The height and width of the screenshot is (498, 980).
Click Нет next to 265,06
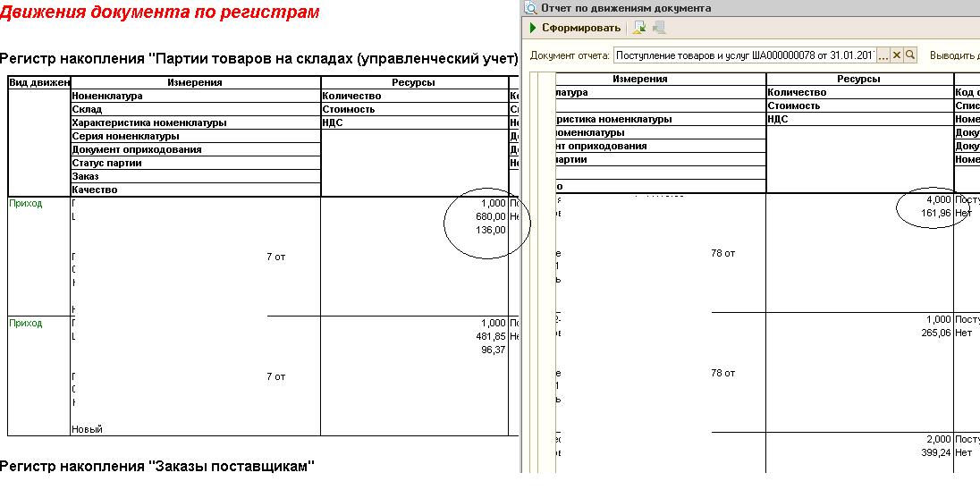(x=963, y=333)
